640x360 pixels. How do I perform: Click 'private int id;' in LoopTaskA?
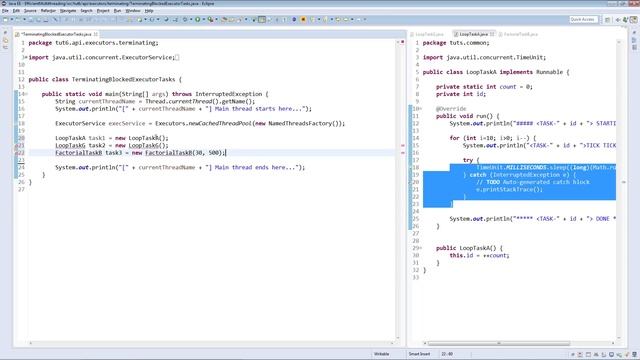pyautogui.click(x=461, y=94)
